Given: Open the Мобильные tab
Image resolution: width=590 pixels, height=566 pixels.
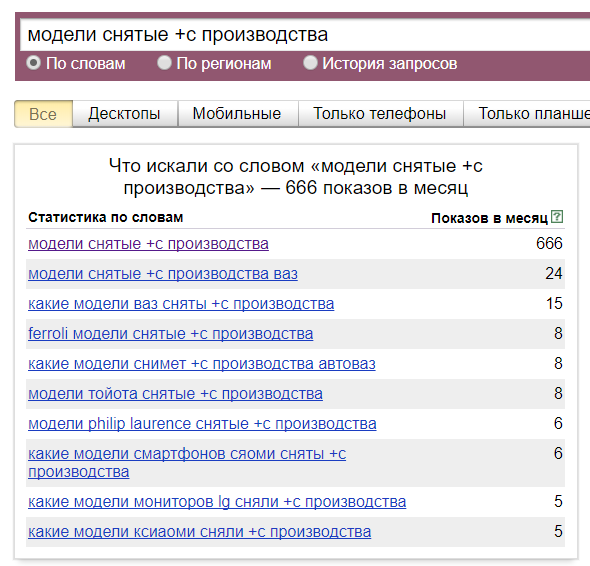Looking at the screenshot, I should tap(237, 114).
